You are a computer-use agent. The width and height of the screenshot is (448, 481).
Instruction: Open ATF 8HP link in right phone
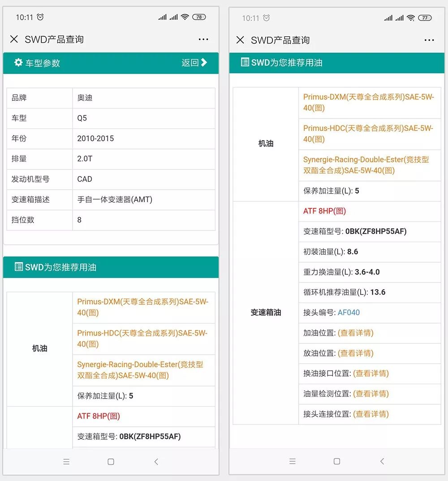tap(324, 211)
